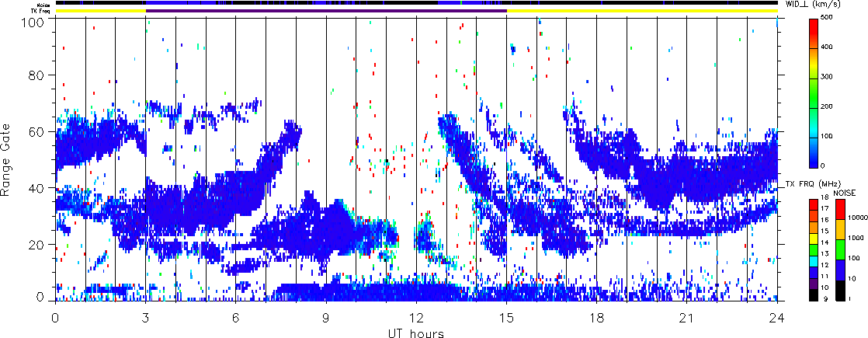Click the 400 label on WID colorbar

coord(828,47)
